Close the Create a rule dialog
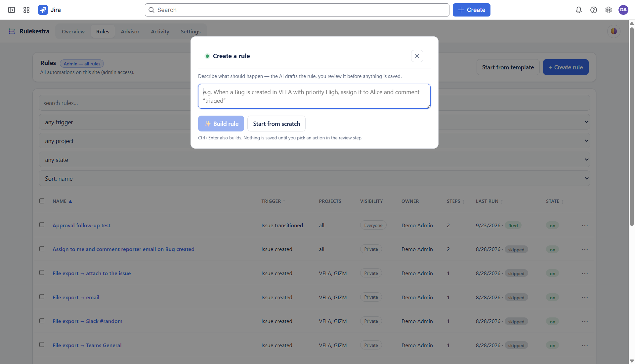Viewport: 635px width, 364px height. [417, 56]
